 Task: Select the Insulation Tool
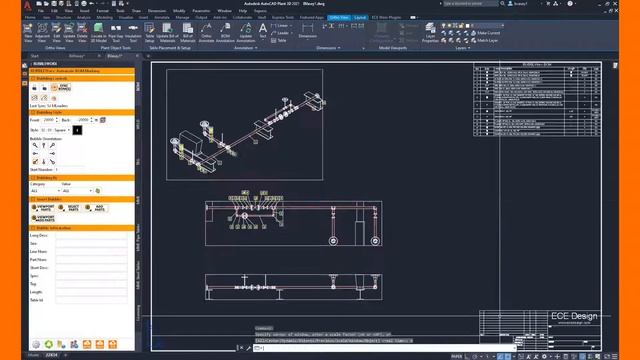pos(133,33)
